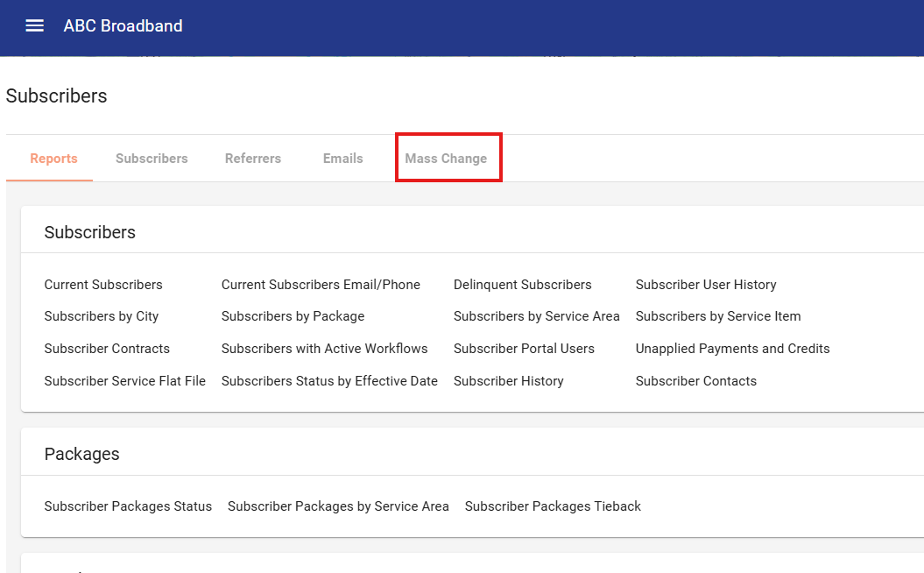The width and height of the screenshot is (924, 573).
Task: View Delinquent Subscribers report
Action: 522,285
